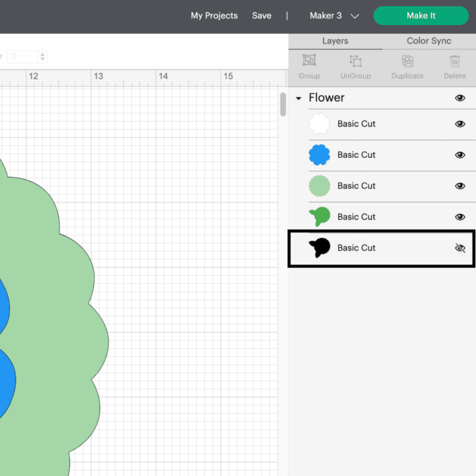Switch to the Layers tab
Screen dimensions: 476x476
(335, 41)
